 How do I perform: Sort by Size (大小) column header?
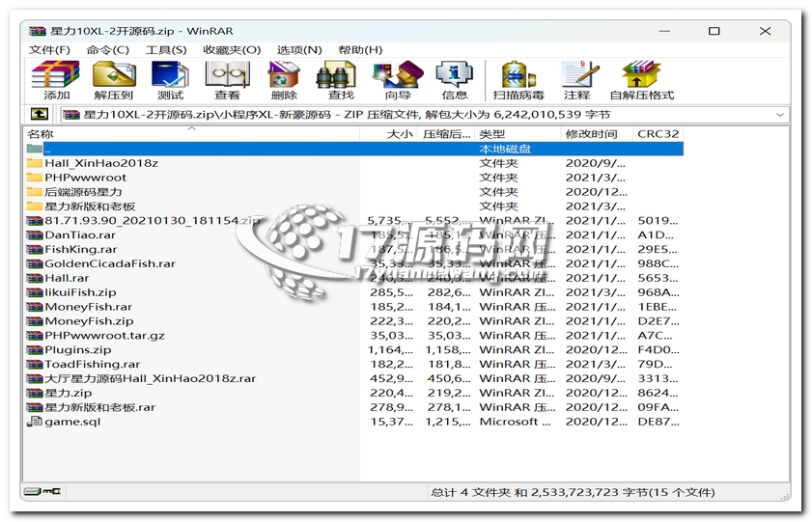pyautogui.click(x=389, y=134)
